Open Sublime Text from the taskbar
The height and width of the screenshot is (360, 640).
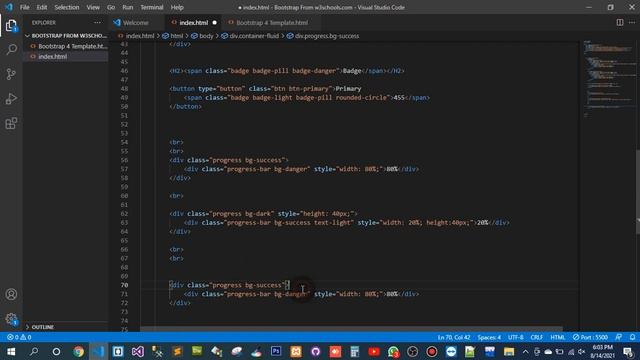[177, 351]
